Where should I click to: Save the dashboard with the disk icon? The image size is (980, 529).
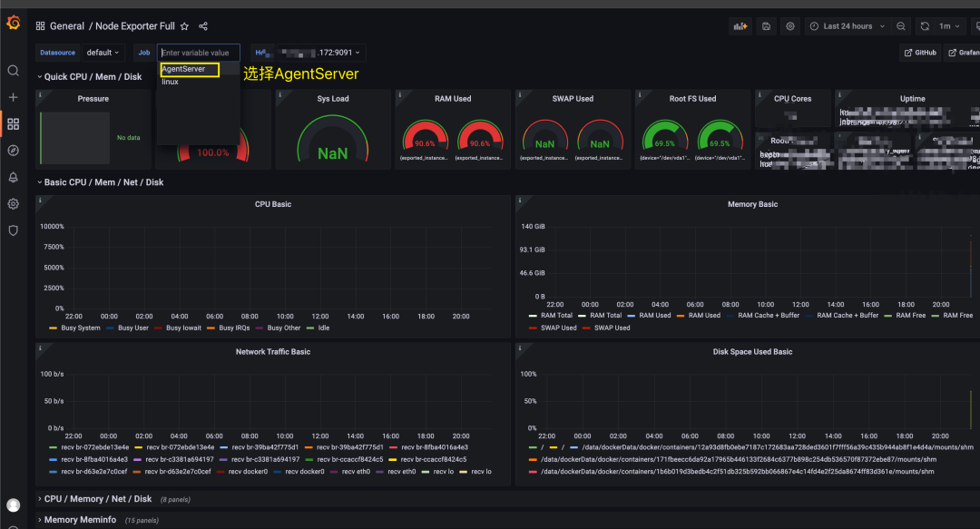coord(766,26)
